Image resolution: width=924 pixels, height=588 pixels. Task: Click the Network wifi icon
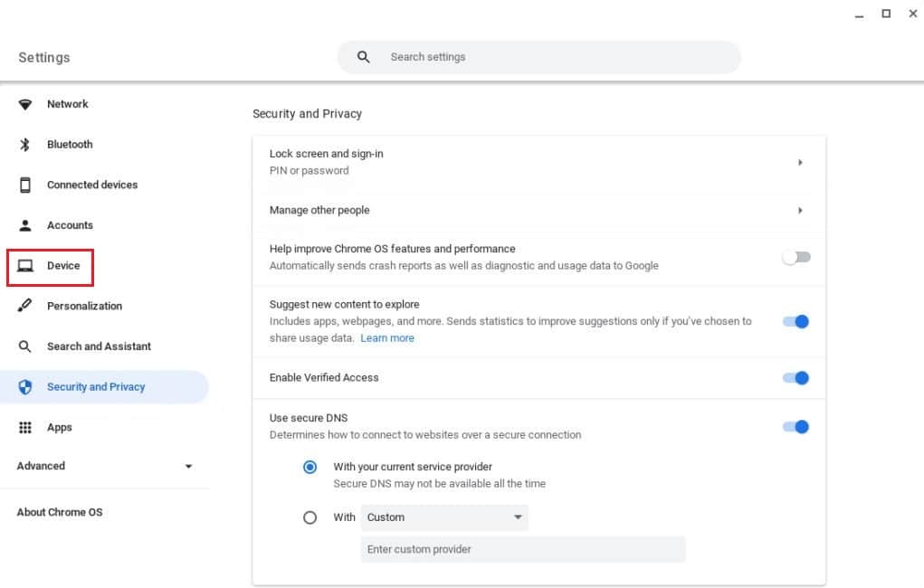coord(24,104)
